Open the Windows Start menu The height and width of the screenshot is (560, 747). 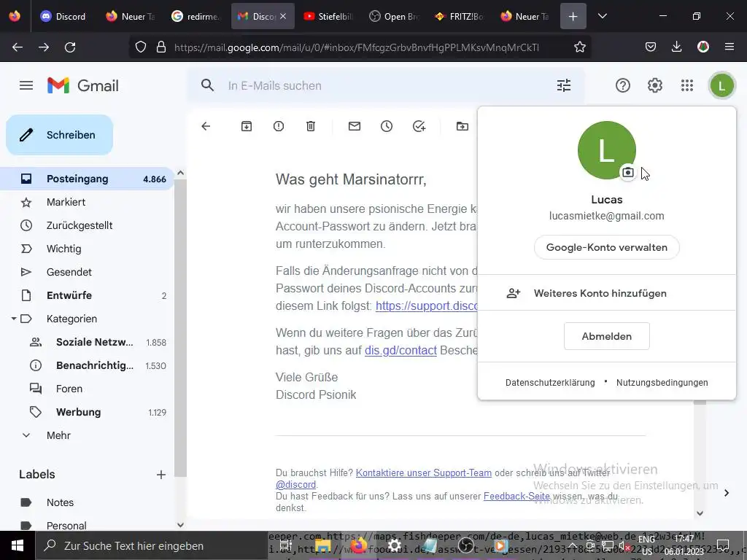pos(18,545)
